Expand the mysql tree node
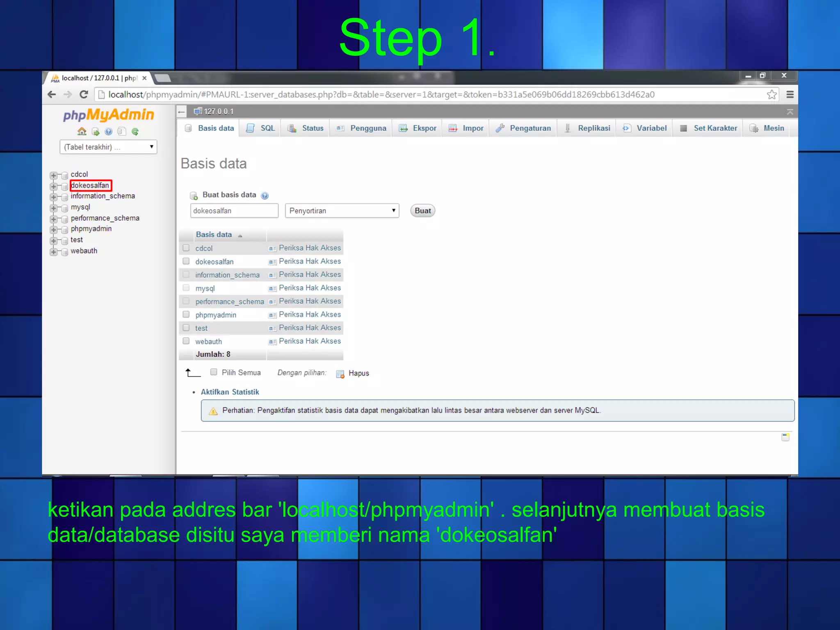 pyautogui.click(x=53, y=208)
